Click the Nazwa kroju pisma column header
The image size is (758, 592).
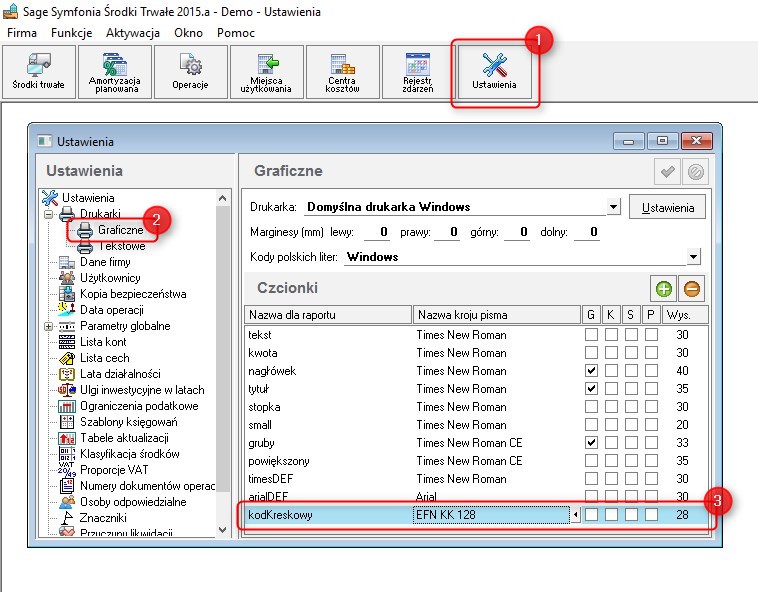(x=497, y=315)
